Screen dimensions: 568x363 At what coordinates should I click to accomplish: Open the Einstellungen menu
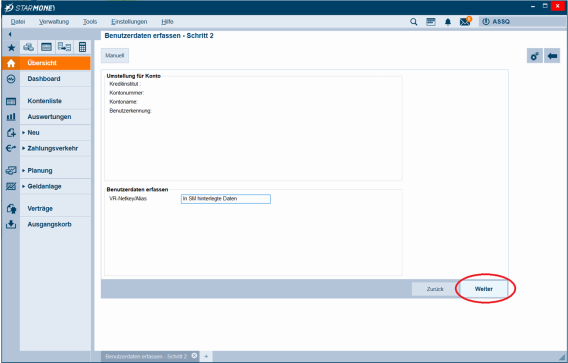129,22
